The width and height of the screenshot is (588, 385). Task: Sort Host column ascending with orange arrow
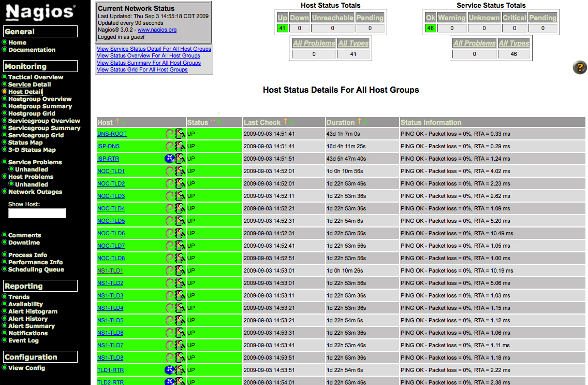pyautogui.click(x=117, y=122)
